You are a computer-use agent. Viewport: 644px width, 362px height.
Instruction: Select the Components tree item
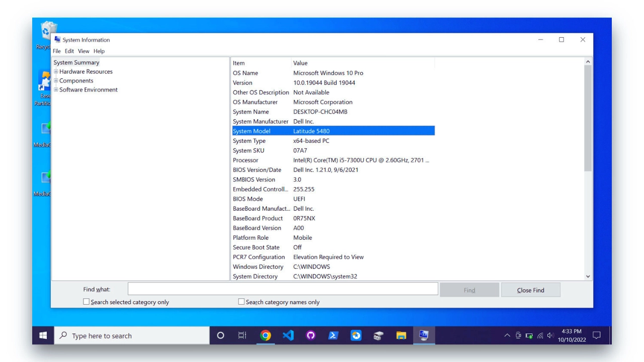click(x=76, y=80)
